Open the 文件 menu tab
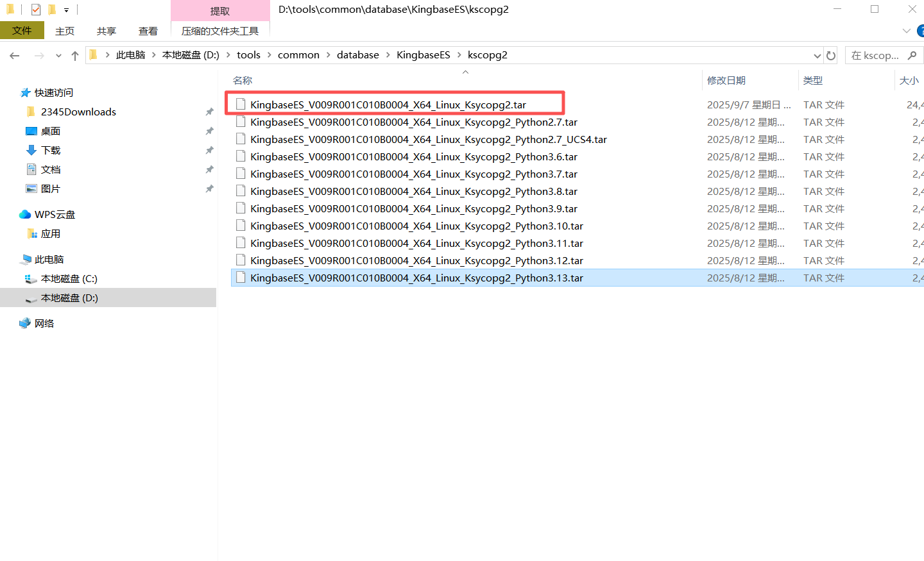 (22, 31)
